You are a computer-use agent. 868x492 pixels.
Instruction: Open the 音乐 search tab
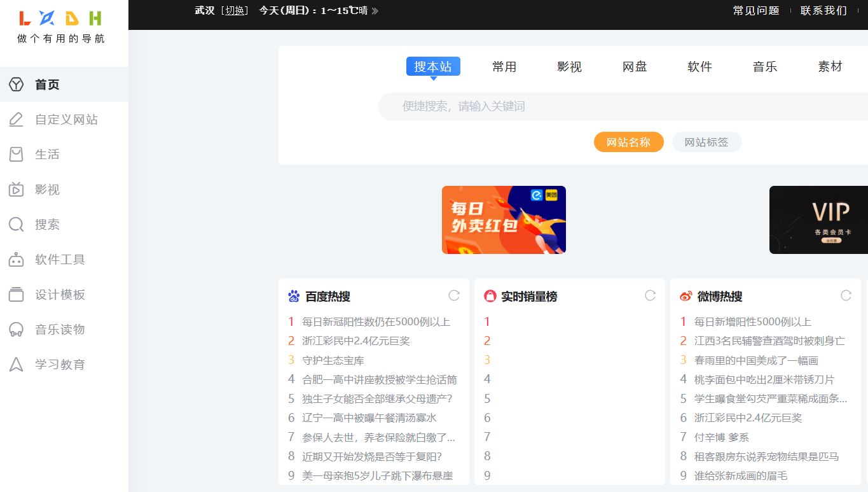(764, 66)
